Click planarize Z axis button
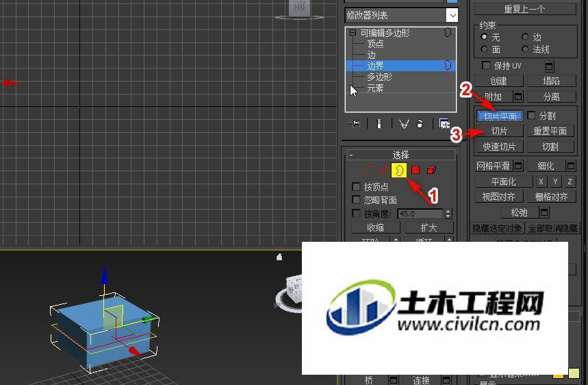 click(x=570, y=182)
